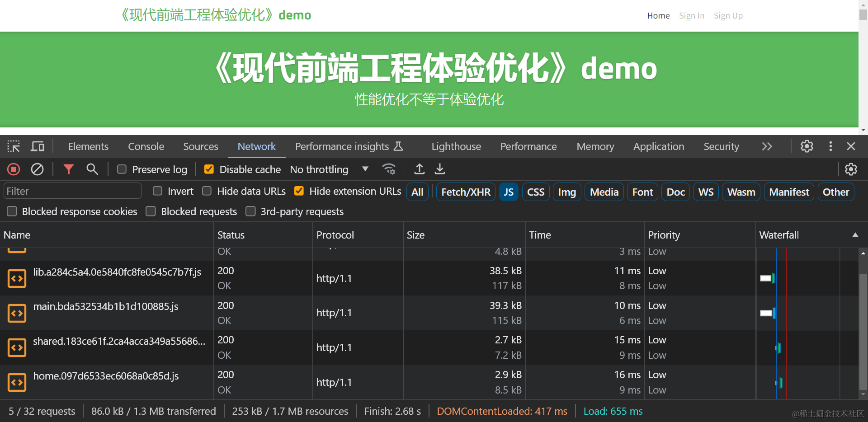Open network conditions wifi icon
This screenshot has width=868, height=422.
click(x=389, y=169)
